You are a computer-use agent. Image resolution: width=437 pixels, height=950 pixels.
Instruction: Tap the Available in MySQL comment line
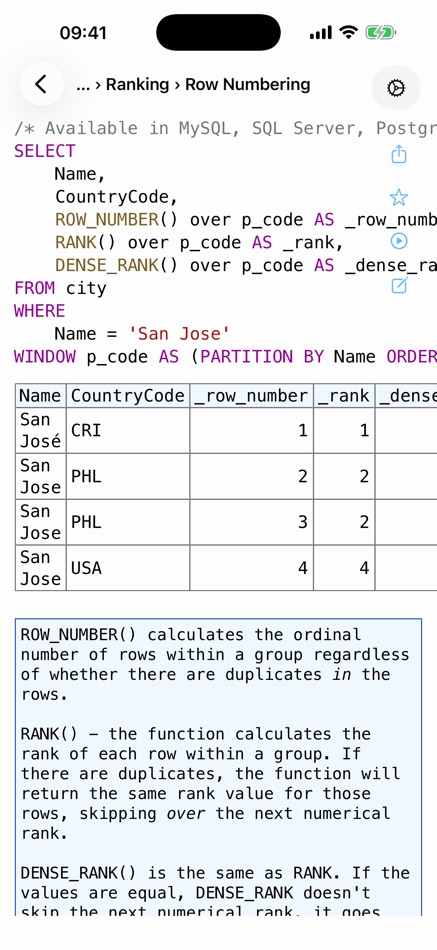pyautogui.click(x=225, y=128)
